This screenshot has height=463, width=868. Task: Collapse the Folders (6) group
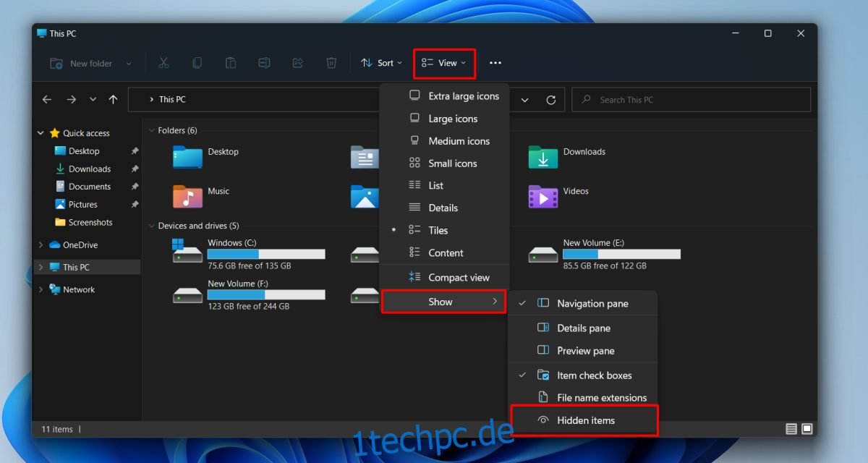(151, 130)
